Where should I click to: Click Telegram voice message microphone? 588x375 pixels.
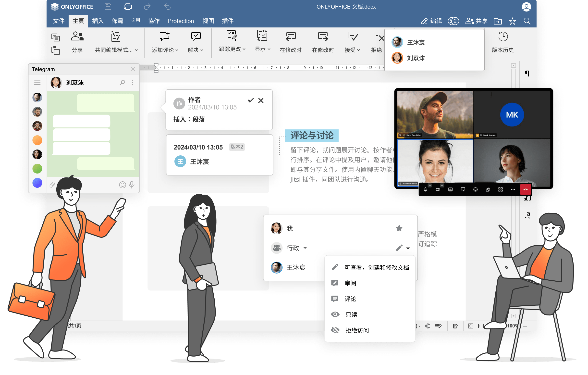(x=132, y=185)
